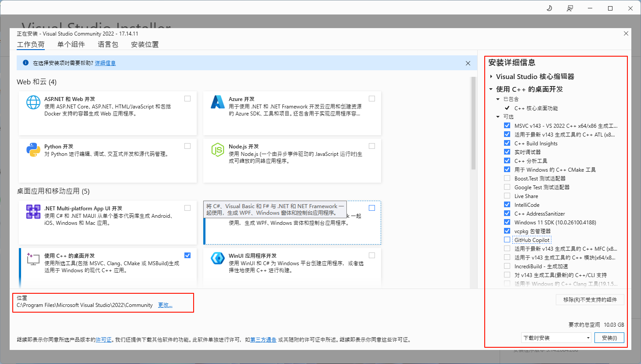This screenshot has height=364, width=641.
Task: Enable C++ MFC for v143 option
Action: tap(507, 249)
